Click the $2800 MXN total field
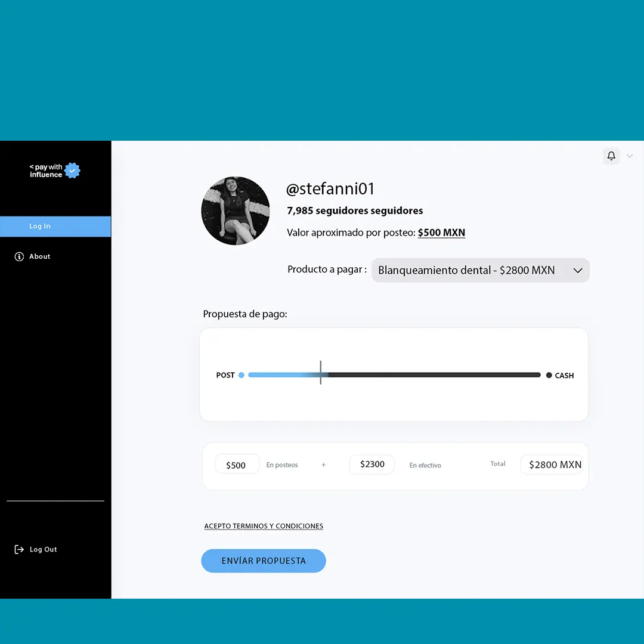 point(552,465)
